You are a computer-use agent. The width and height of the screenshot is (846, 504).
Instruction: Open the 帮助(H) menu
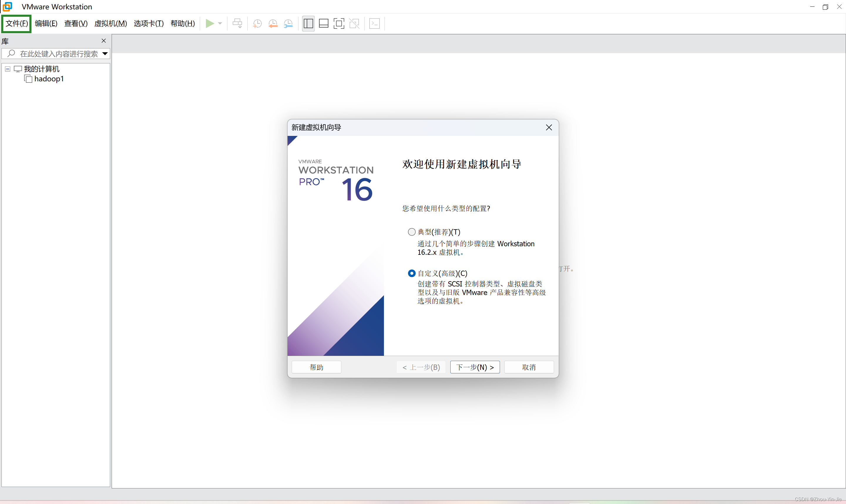coord(182,23)
